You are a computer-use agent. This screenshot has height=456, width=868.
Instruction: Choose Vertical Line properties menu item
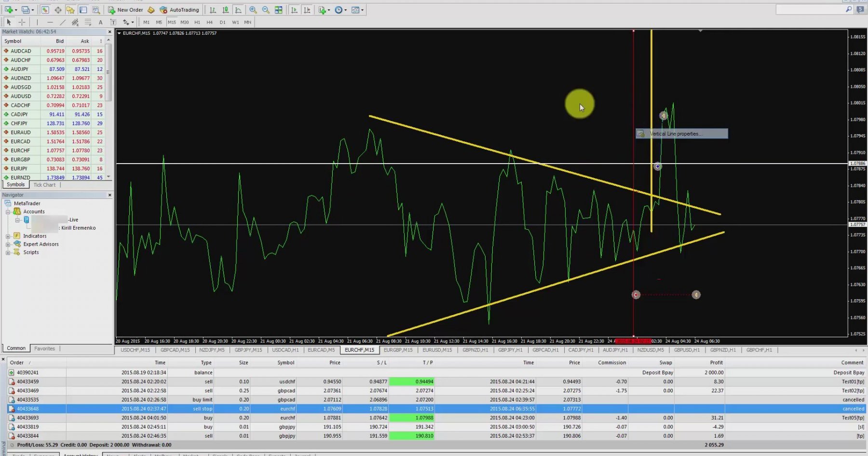[x=681, y=134]
